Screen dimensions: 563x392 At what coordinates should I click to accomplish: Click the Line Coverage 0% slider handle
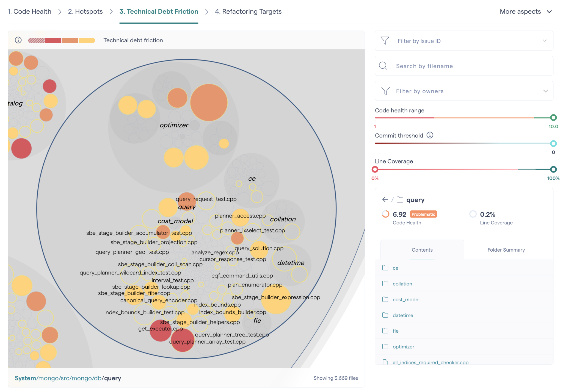375,169
